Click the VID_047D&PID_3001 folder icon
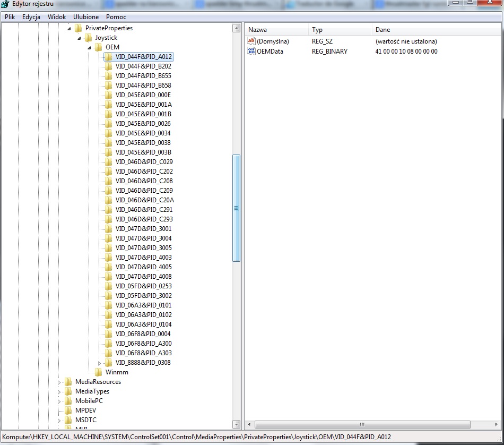Viewport: 504px width, 445px height. 109,229
